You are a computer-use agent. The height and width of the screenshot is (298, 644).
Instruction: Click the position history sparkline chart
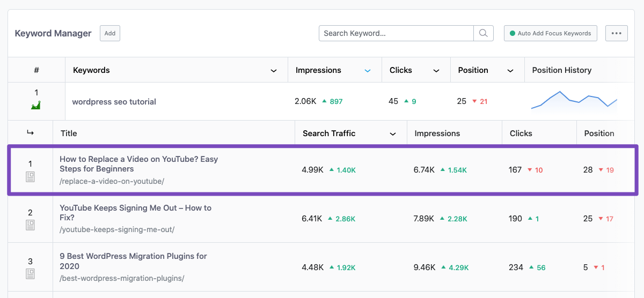coord(574,100)
